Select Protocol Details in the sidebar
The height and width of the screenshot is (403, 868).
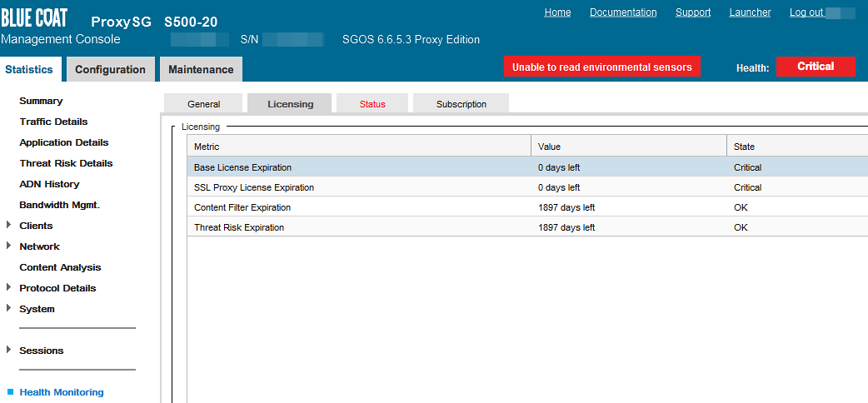[x=57, y=288]
